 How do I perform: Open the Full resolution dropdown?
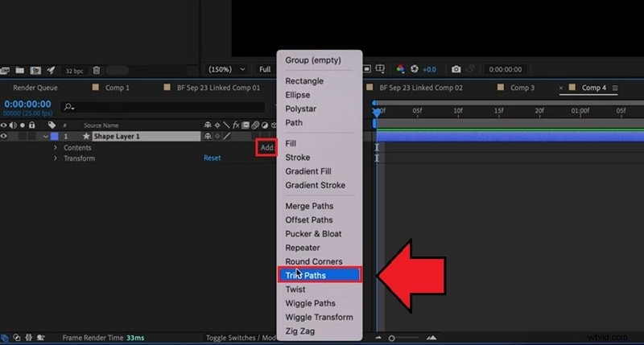(266, 69)
